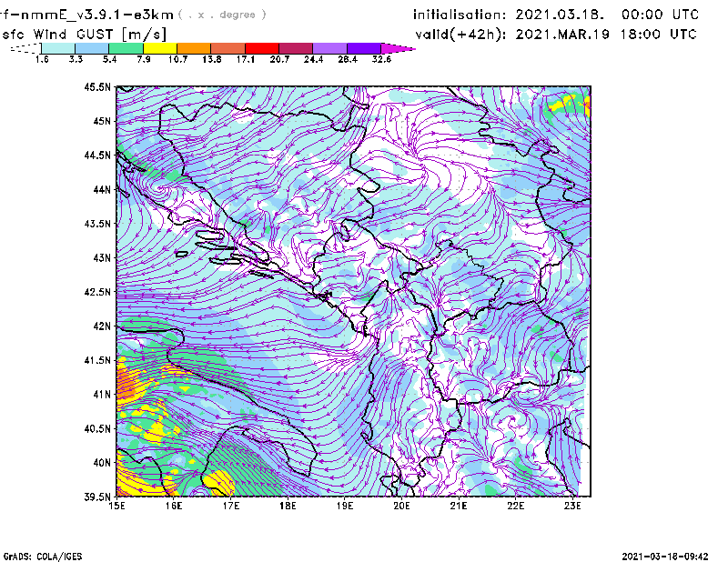Viewport: 728px width, 562px height.
Task: Click the legend value 32.6
Action: 381,59
